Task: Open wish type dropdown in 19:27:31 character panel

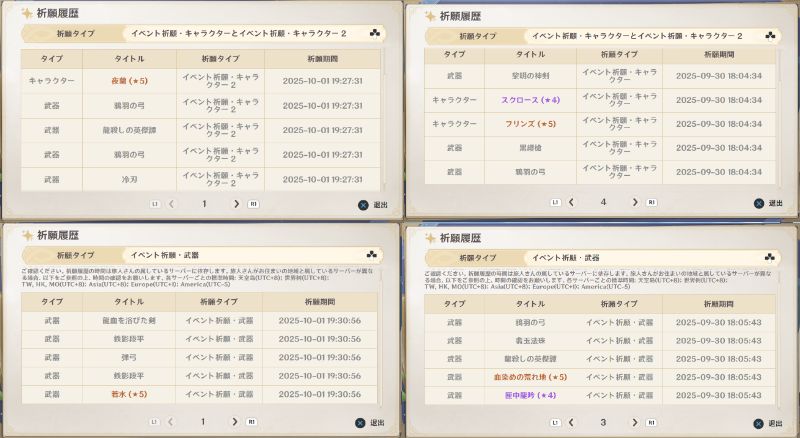Action: (x=254, y=34)
